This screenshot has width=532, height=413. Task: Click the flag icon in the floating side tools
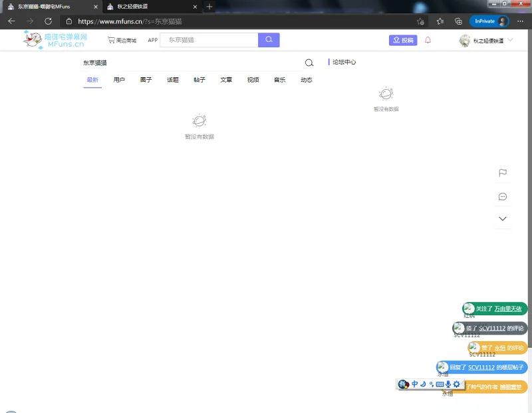coord(503,173)
